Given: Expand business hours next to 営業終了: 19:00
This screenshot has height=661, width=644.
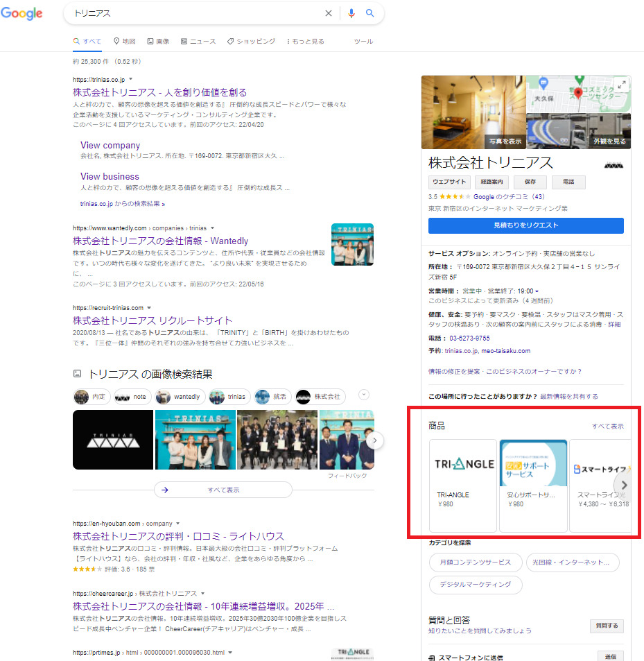Looking at the screenshot, I should (x=537, y=291).
